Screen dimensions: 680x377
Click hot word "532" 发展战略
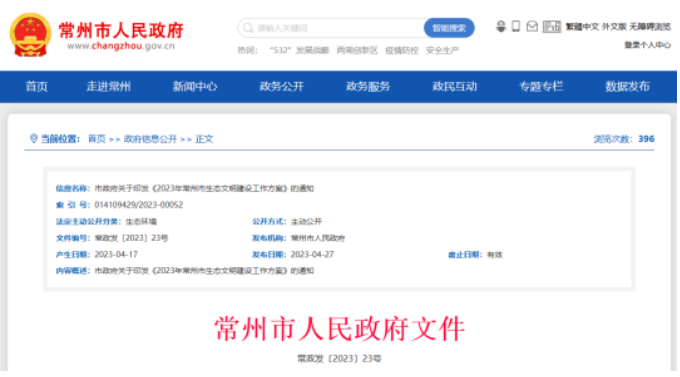tap(299, 50)
